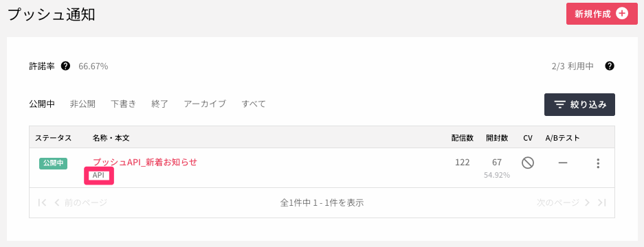The image size is (644, 247).
Task: View the すべて tab
Action: coord(254,104)
